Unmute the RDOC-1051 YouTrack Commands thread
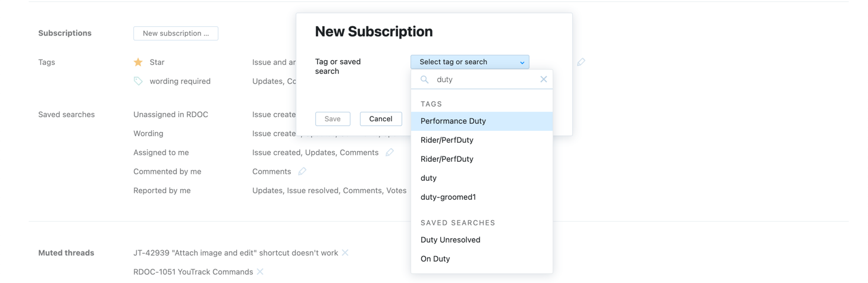Image resolution: width=868 pixels, height=283 pixels. [x=260, y=272]
